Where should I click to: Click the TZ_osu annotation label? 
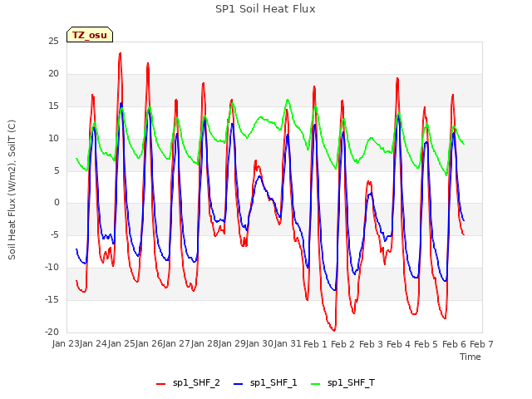coord(90,35)
